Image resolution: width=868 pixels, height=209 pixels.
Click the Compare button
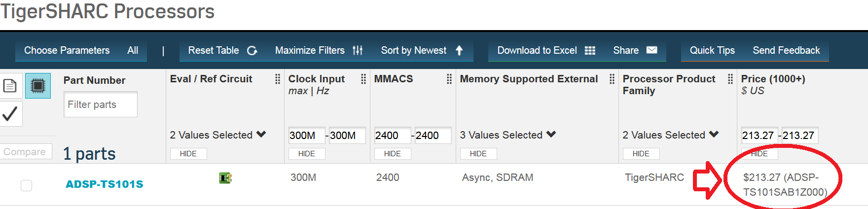[25, 152]
